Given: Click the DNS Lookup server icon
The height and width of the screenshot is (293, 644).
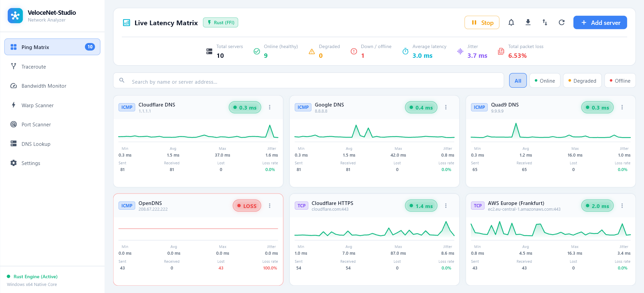Looking at the screenshot, I should 13,143.
